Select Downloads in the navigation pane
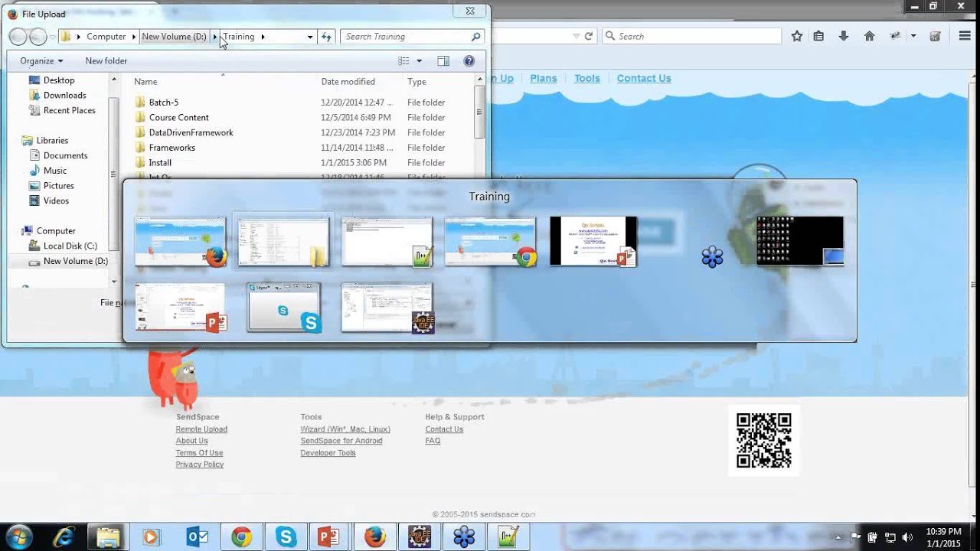 click(64, 96)
